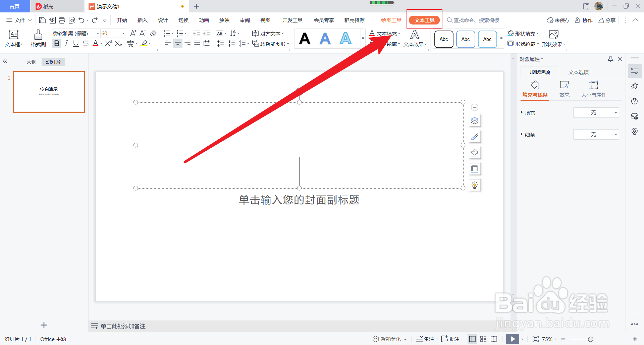Select the solid blue A text style

(325, 39)
